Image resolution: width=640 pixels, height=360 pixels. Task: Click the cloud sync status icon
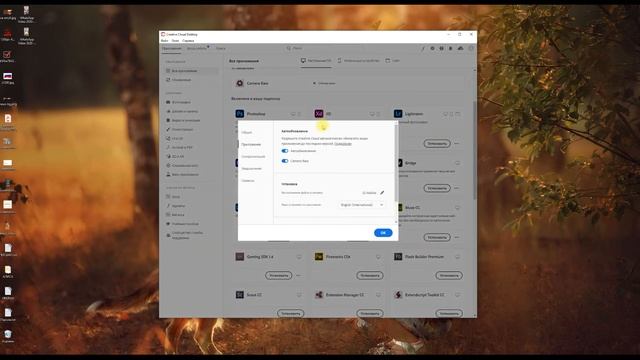(460, 48)
